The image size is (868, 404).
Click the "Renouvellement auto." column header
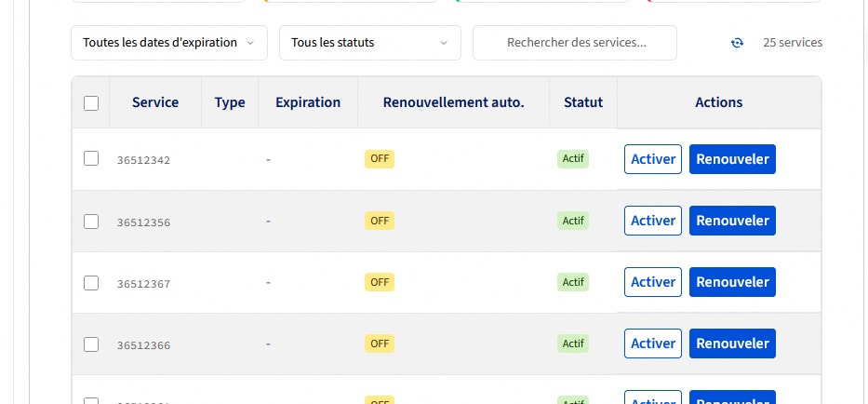pos(453,102)
